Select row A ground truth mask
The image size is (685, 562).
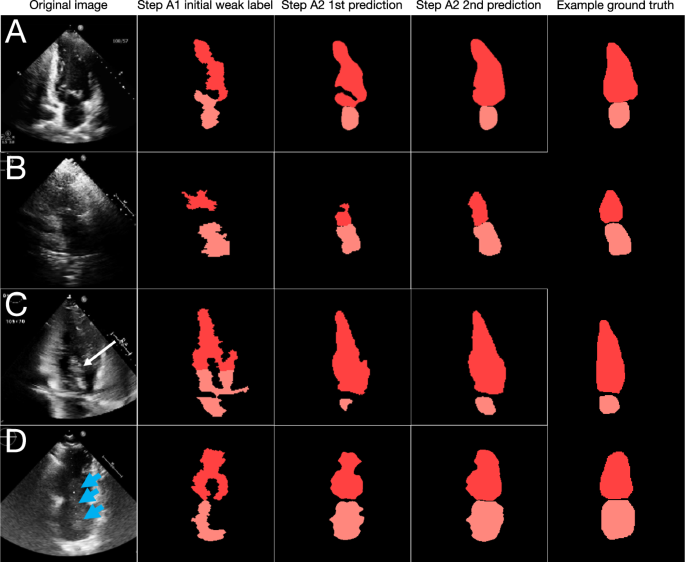click(x=620, y=85)
